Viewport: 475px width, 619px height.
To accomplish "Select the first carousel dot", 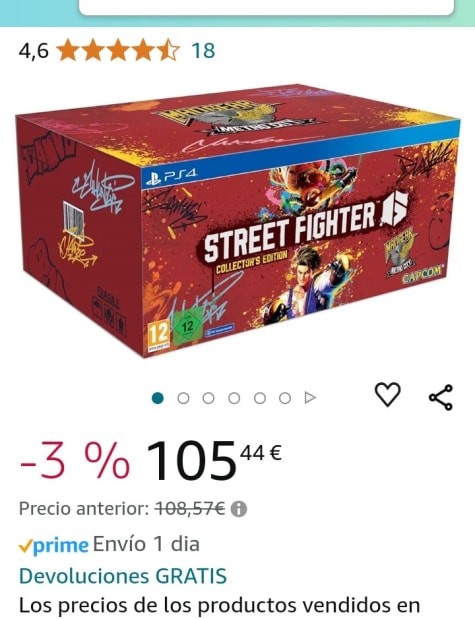I will [158, 398].
